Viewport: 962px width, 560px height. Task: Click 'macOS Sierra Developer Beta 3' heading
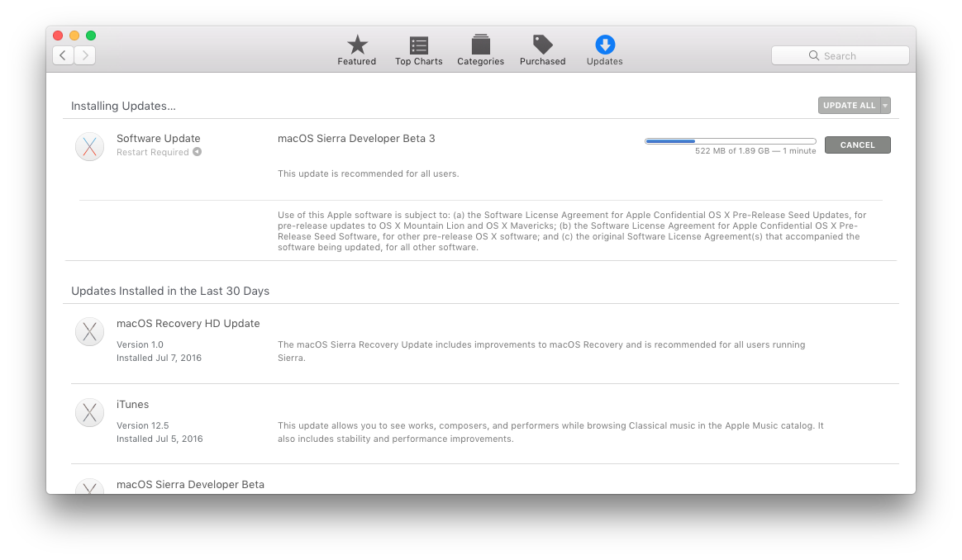[356, 139]
